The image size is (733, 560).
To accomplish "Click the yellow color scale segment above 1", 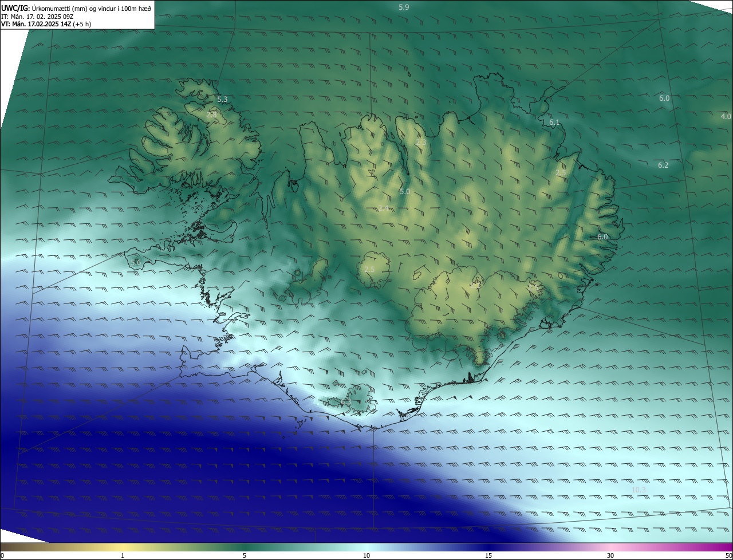I will pos(123,547).
